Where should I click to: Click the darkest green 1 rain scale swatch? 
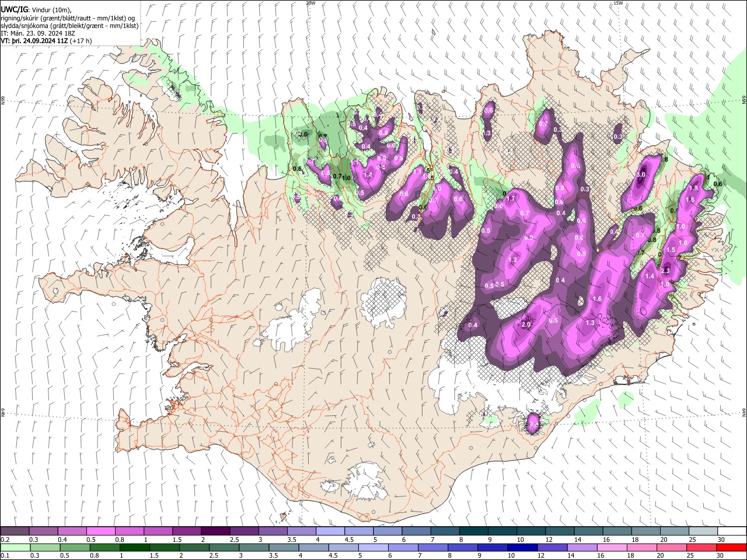pos(134,548)
